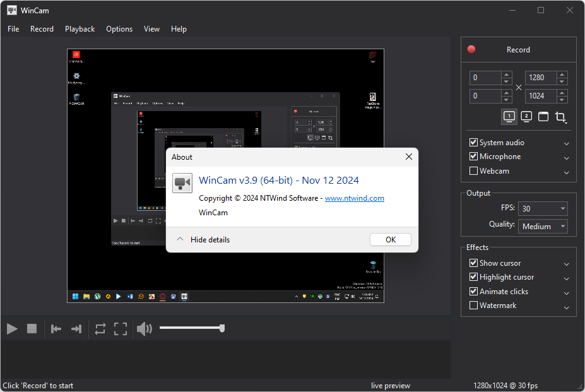The image size is (585, 392).
Task: Open the View menu
Action: [152, 29]
